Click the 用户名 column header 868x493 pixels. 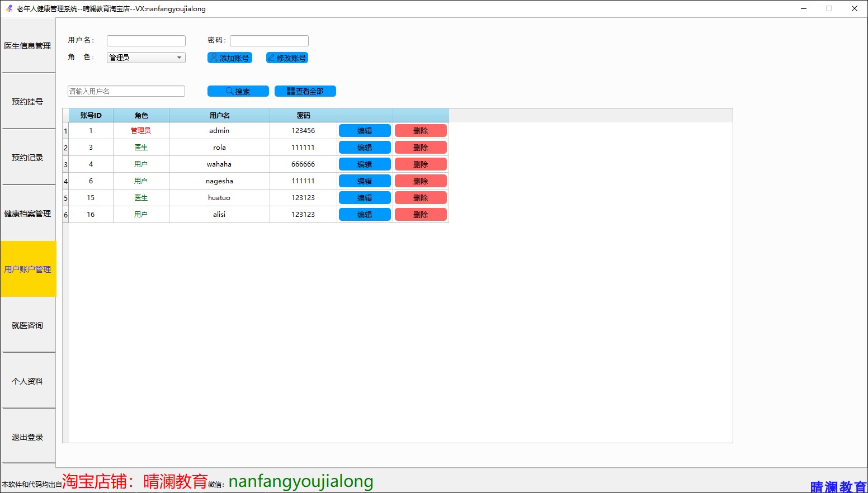219,115
